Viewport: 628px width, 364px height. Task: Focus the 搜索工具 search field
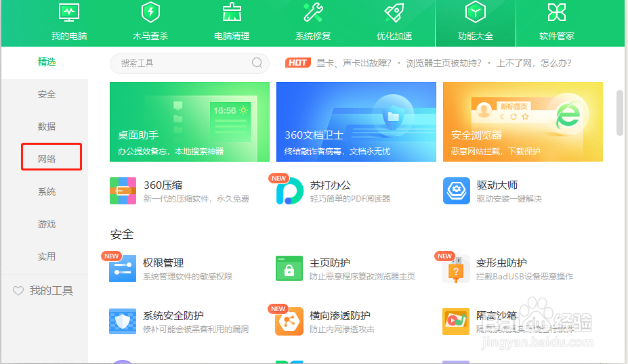[190, 63]
